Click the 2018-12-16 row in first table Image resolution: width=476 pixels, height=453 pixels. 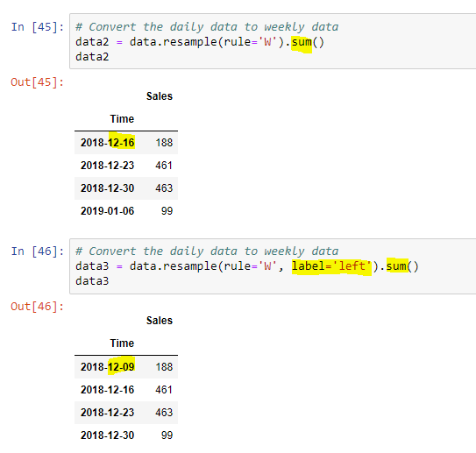[x=126, y=143]
